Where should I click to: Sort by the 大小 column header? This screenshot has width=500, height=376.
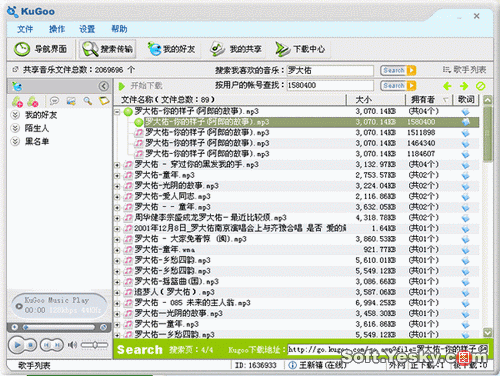[376, 100]
